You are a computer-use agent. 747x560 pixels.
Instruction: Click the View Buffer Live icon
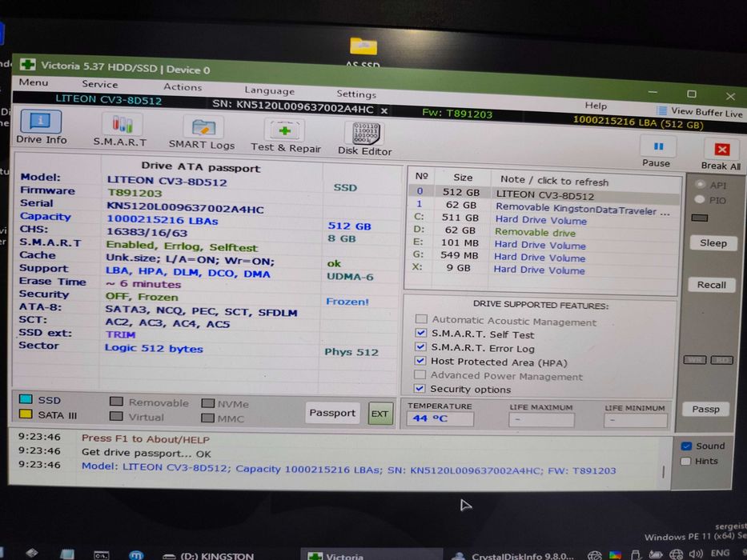(x=661, y=110)
